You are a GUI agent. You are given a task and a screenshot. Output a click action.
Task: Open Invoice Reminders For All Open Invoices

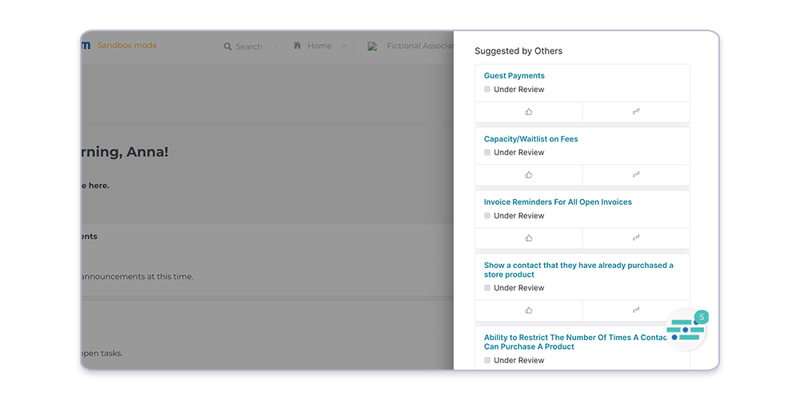click(558, 202)
